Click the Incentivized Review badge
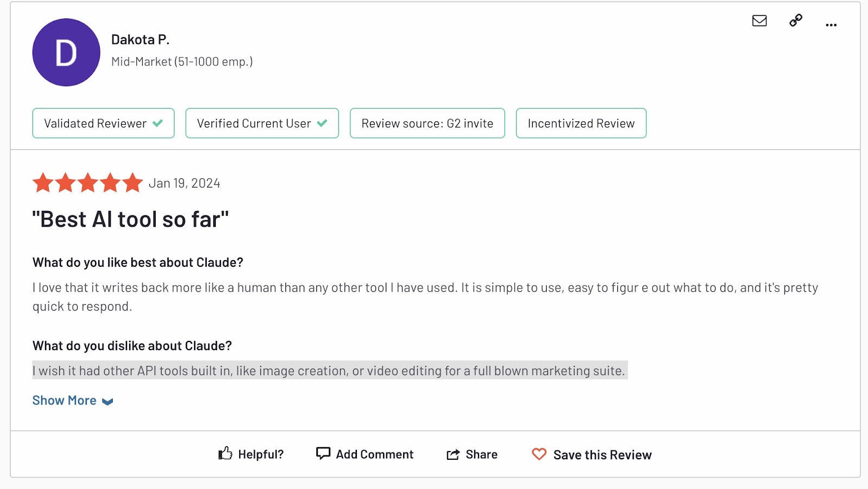 pyautogui.click(x=581, y=123)
